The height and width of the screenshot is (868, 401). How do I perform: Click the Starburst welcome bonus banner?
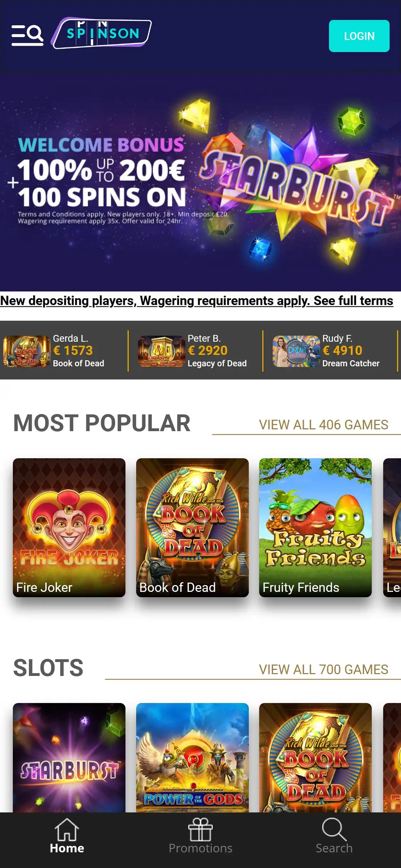[200, 182]
